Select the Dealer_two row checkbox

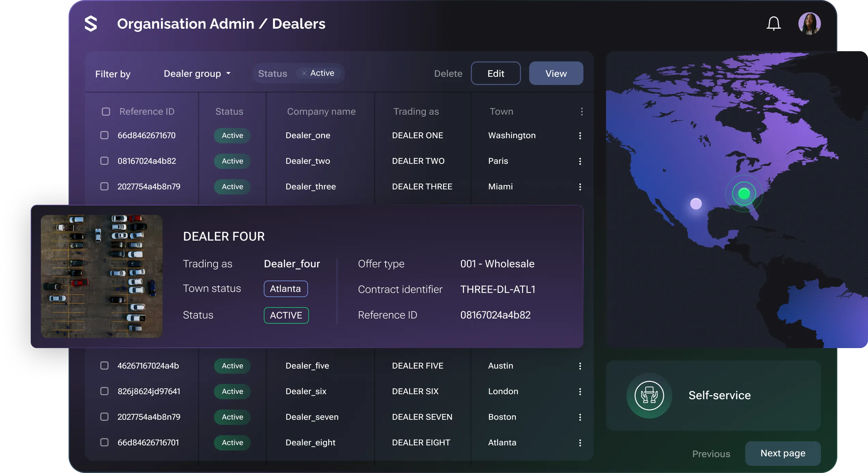[x=104, y=161]
